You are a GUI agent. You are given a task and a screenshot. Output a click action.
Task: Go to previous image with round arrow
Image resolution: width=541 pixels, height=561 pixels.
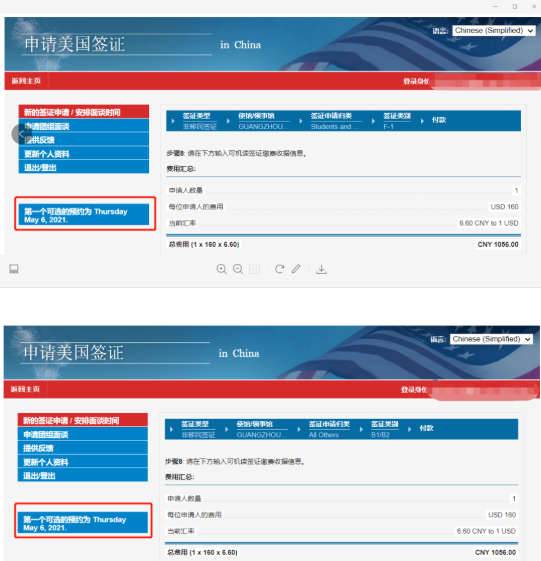pos(21,134)
